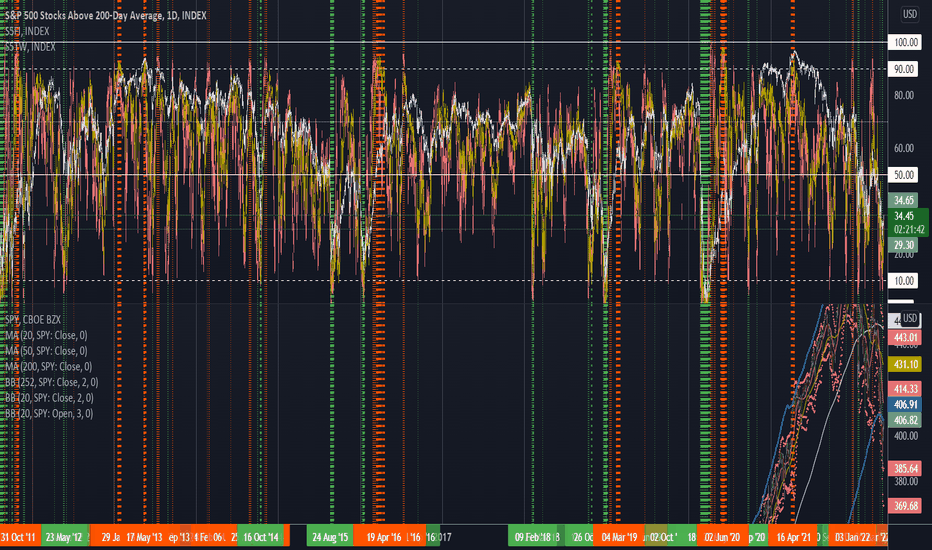Click the 03 Jan '22 date marker
The height and width of the screenshot is (550, 932).
pos(852,538)
